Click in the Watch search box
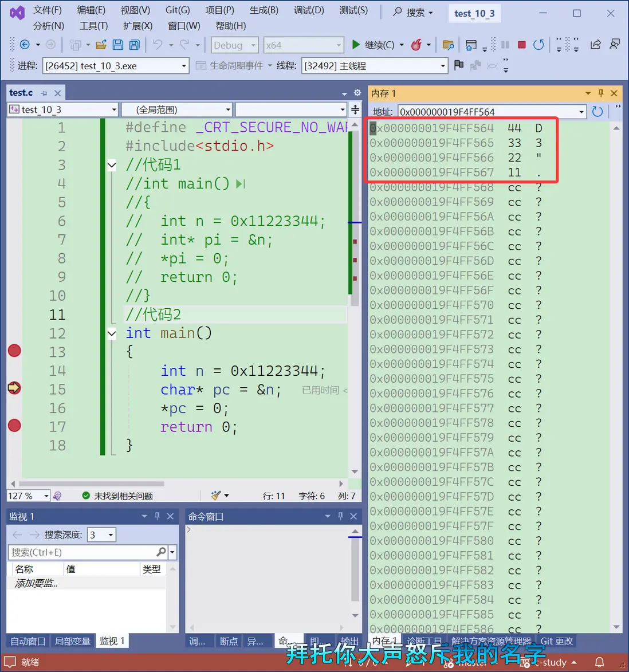Image resolution: width=629 pixels, height=672 pixels. coord(84,552)
